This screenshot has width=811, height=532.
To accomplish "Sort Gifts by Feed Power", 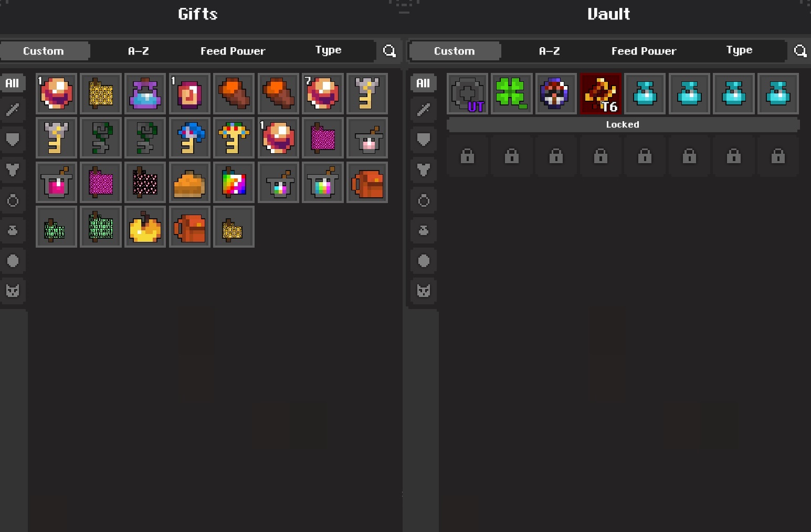I will [233, 51].
